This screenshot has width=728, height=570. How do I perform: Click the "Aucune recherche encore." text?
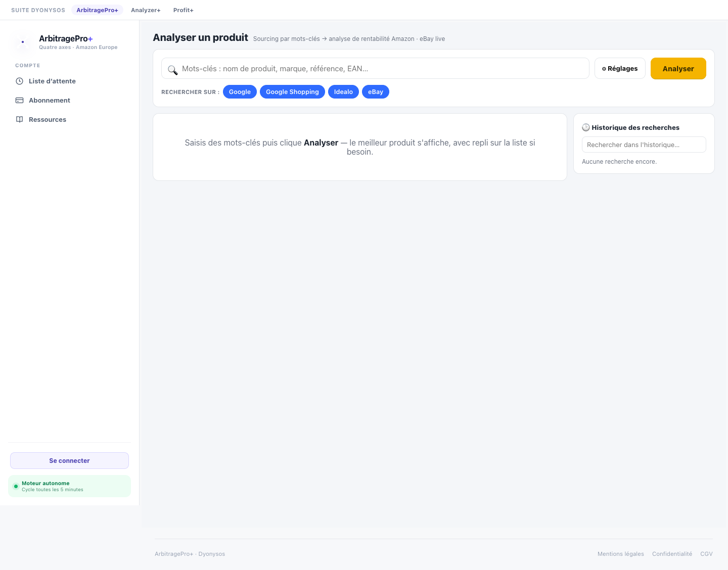pyautogui.click(x=619, y=162)
